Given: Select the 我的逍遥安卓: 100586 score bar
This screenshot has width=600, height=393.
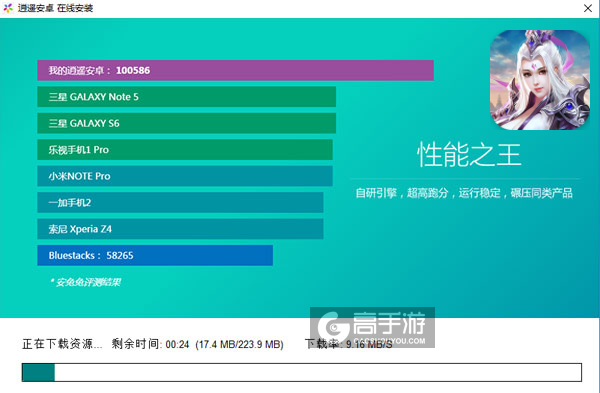Looking at the screenshot, I should [x=235, y=70].
